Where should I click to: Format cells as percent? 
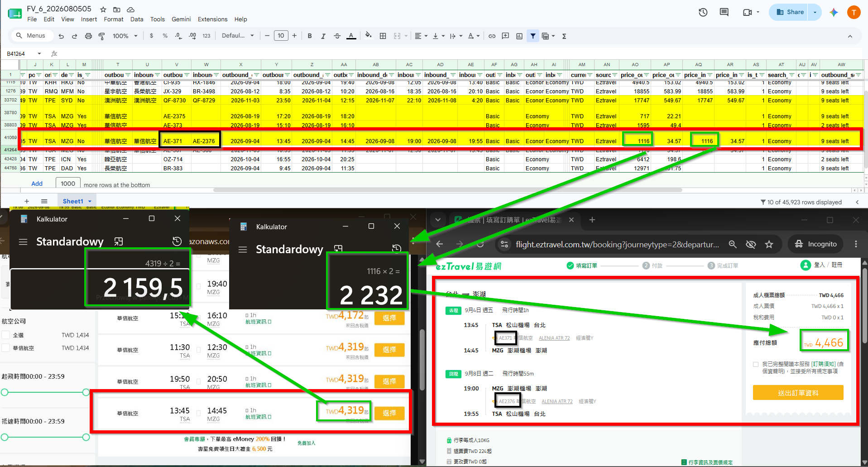(x=165, y=36)
